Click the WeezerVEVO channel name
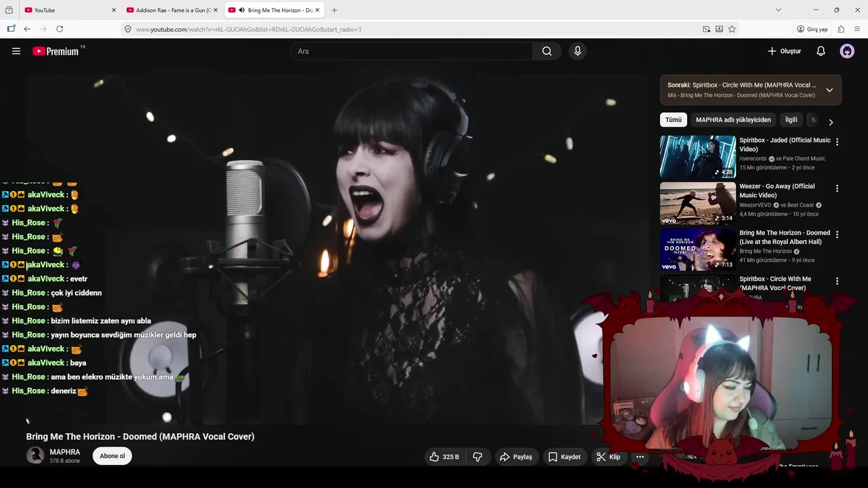The width and height of the screenshot is (868, 488). click(754, 205)
